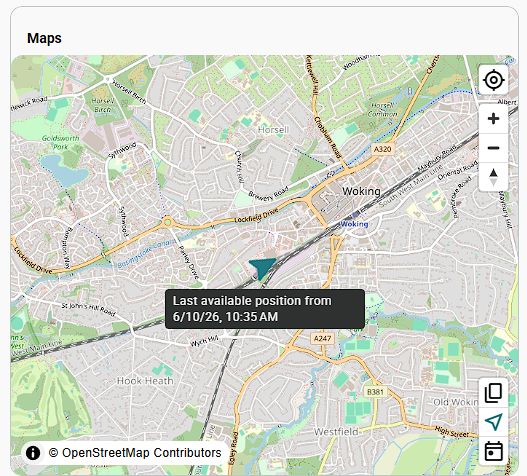The height and width of the screenshot is (476, 527).
Task: Select the teal vehicle position marker
Action: click(262, 268)
